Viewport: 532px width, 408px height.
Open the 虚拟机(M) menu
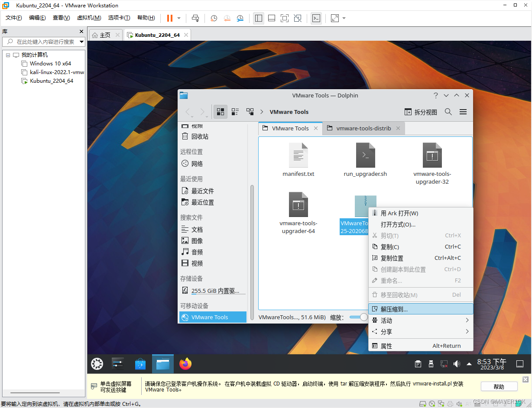pyautogui.click(x=89, y=18)
